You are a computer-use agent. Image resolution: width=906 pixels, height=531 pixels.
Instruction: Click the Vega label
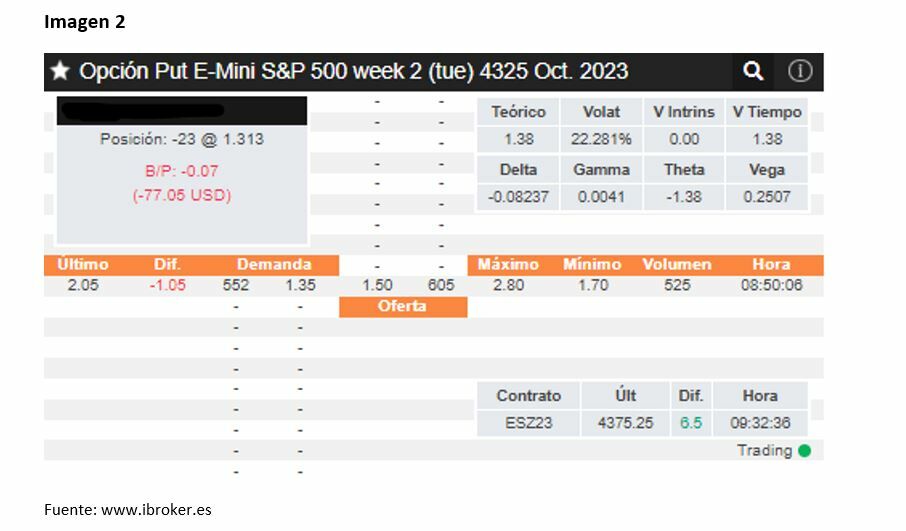pos(767,170)
